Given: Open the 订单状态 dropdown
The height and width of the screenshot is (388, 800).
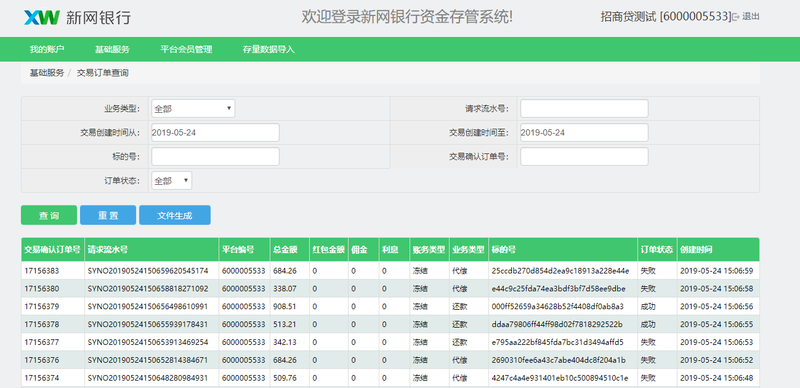Looking at the screenshot, I should point(172,181).
